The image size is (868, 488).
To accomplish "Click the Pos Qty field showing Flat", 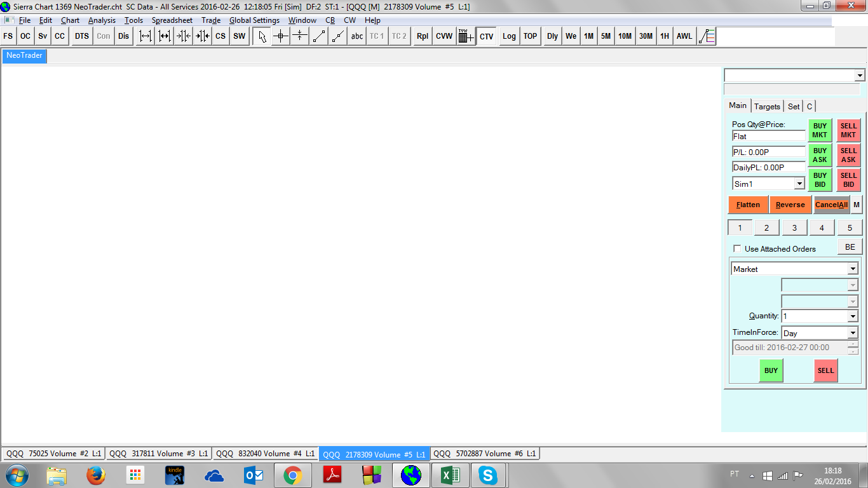I will coord(768,136).
